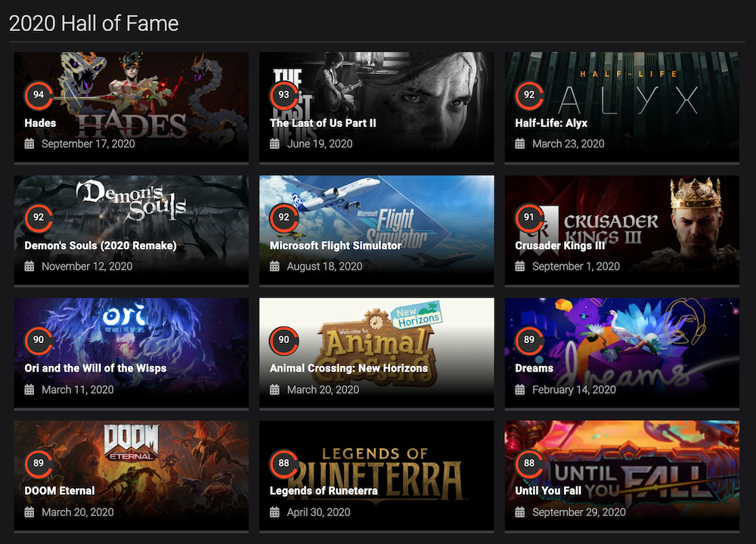Click the September 29, 2020 release date

579,512
